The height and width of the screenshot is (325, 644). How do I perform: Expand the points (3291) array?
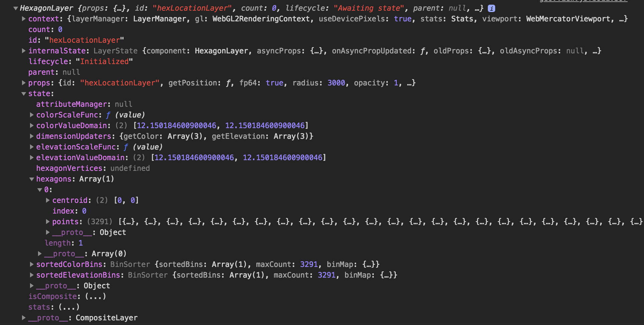(x=48, y=222)
